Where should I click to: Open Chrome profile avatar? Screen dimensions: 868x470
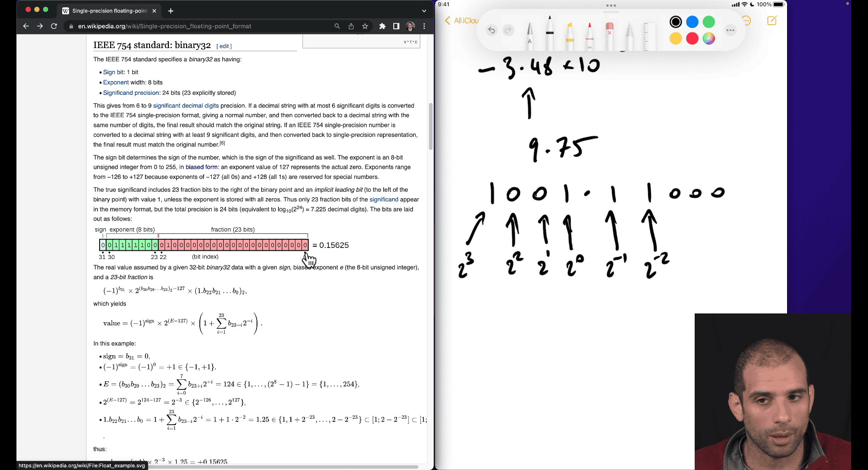pyautogui.click(x=410, y=26)
